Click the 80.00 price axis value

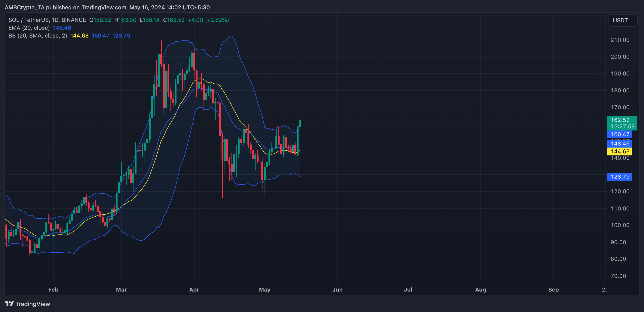[618, 259]
